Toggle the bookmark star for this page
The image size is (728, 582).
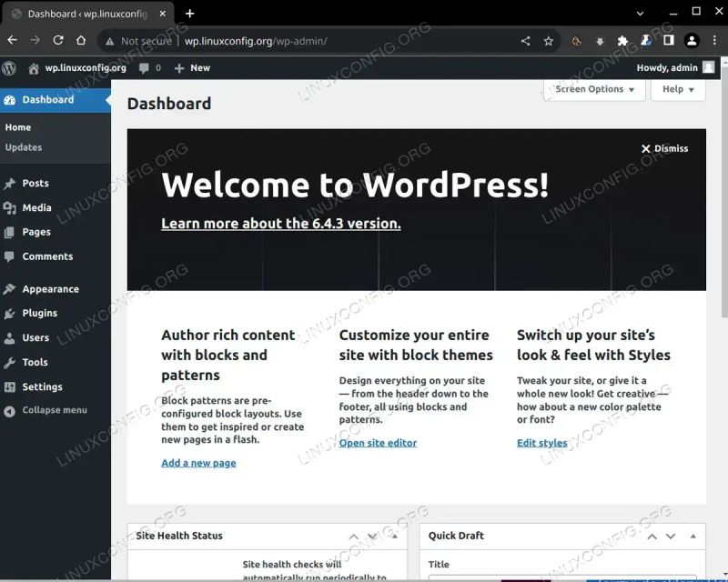(x=548, y=41)
